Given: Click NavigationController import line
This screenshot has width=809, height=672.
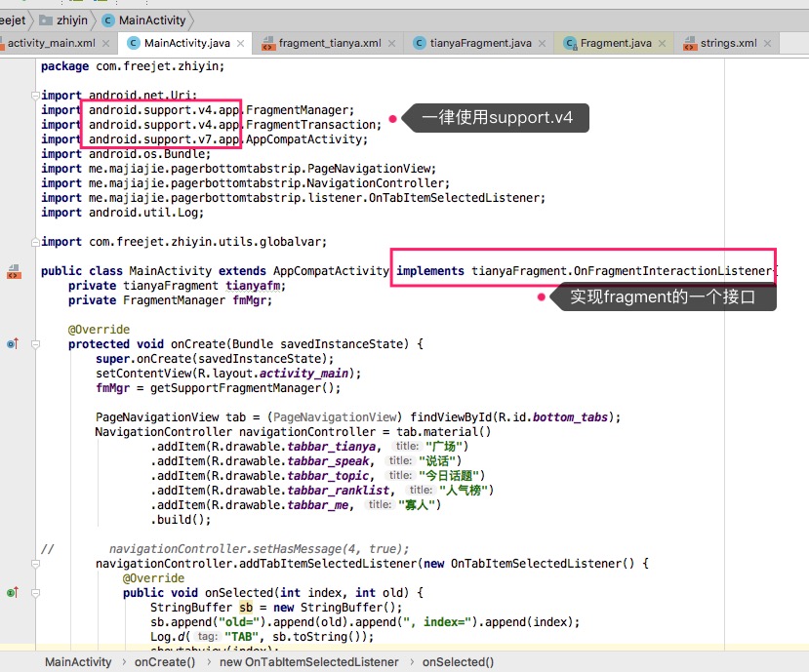Looking at the screenshot, I should point(246,183).
